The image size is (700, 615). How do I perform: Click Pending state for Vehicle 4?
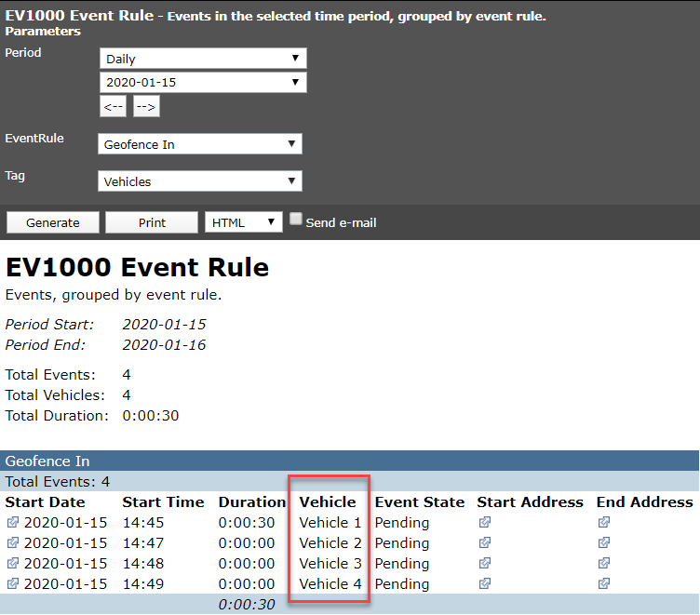pyautogui.click(x=402, y=583)
